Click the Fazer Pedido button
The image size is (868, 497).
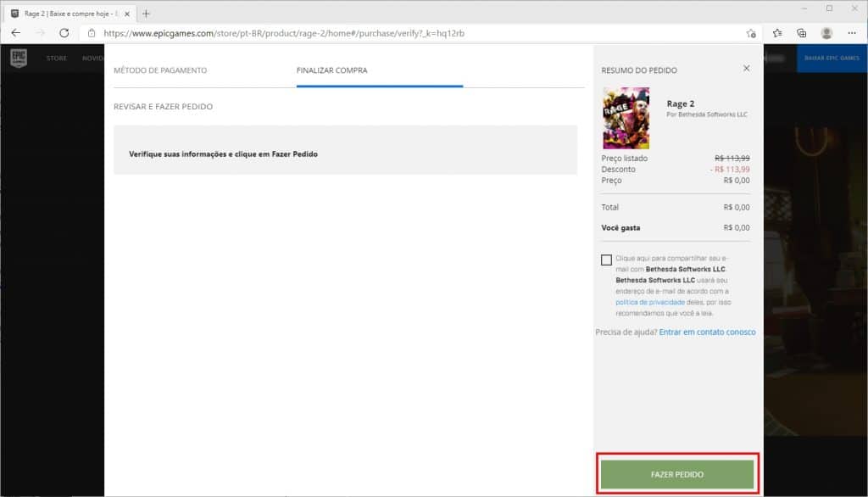677,474
